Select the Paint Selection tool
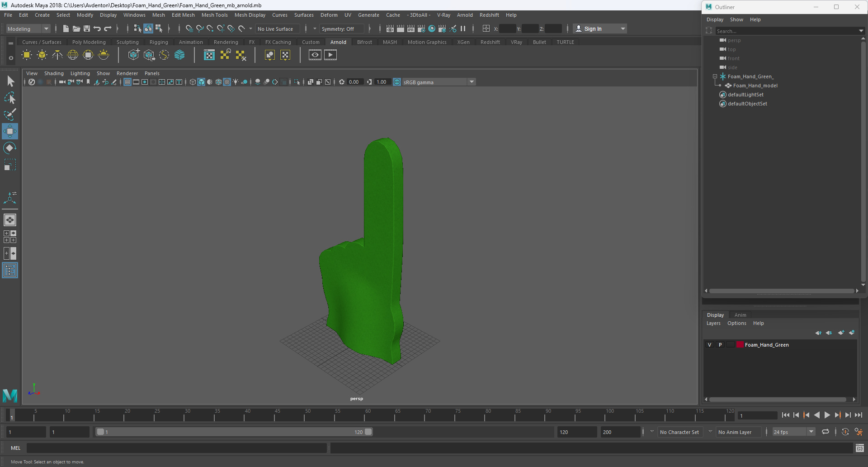Image resolution: width=868 pixels, height=467 pixels. click(10, 114)
